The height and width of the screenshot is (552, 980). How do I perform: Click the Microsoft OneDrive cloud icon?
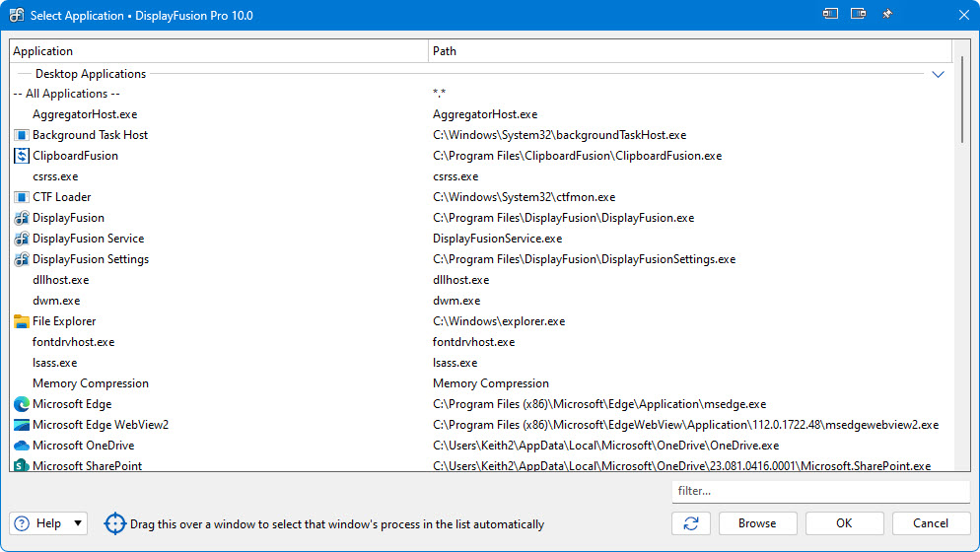pos(22,446)
